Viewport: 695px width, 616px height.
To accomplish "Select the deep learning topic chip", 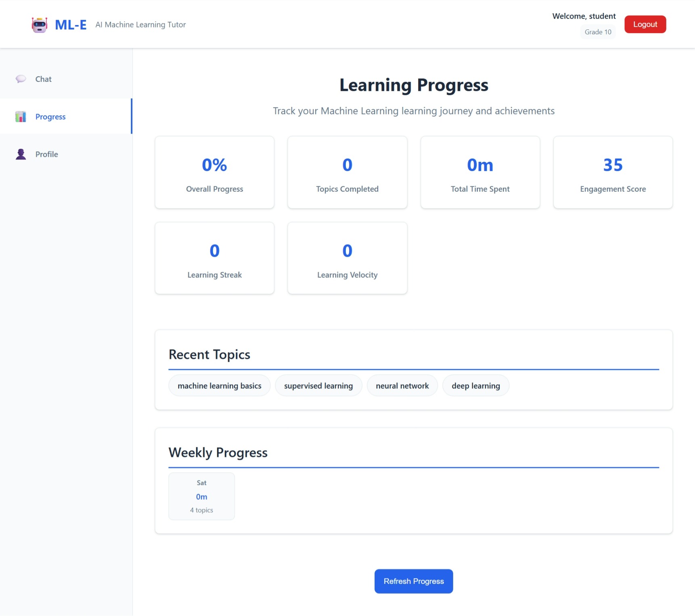I will pyautogui.click(x=476, y=386).
